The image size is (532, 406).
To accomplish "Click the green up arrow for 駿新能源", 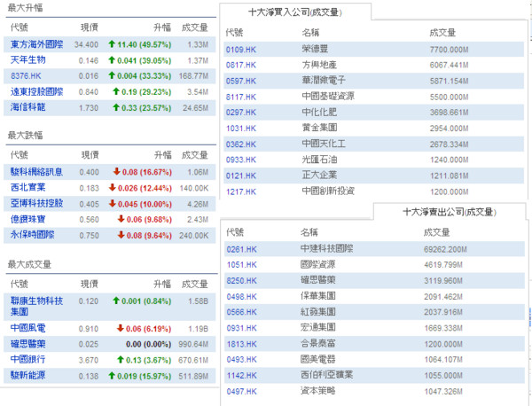I will 112,375.
